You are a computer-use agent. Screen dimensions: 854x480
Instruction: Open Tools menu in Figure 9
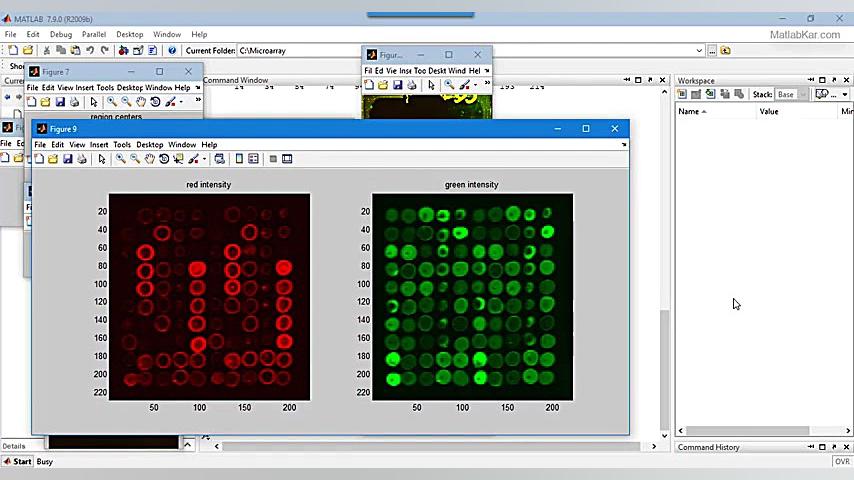coord(122,145)
